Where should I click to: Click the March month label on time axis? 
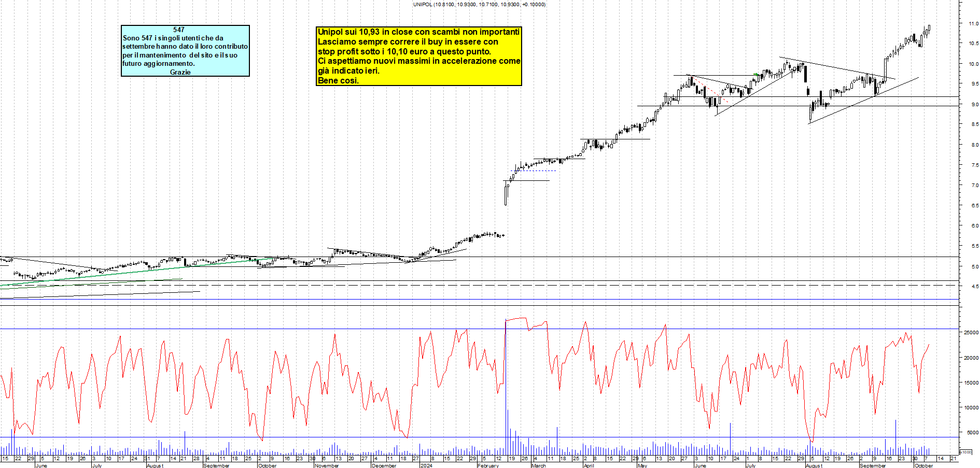tap(539, 465)
